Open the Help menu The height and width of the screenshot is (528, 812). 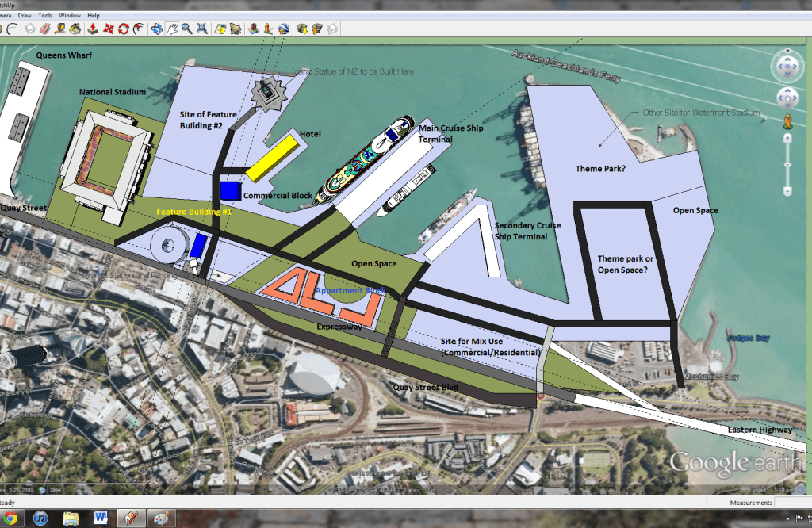coord(94,15)
